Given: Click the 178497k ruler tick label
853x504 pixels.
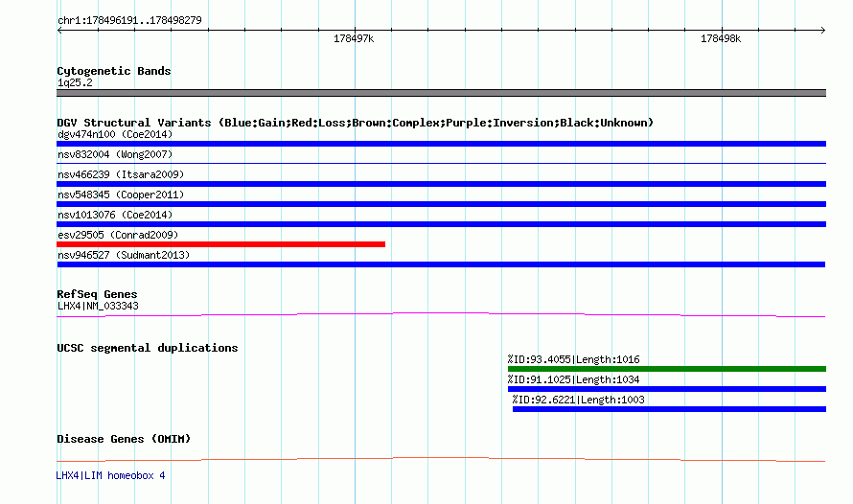Looking at the screenshot, I should point(354,38).
